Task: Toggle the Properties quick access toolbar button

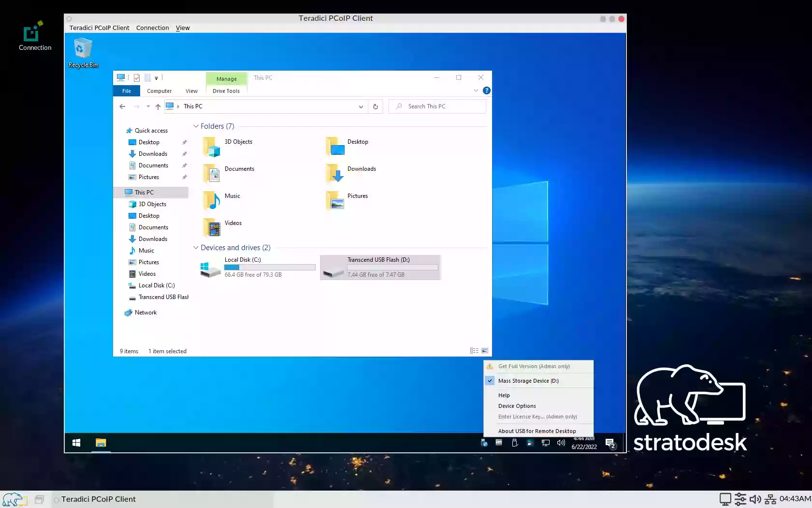Action: (137, 77)
